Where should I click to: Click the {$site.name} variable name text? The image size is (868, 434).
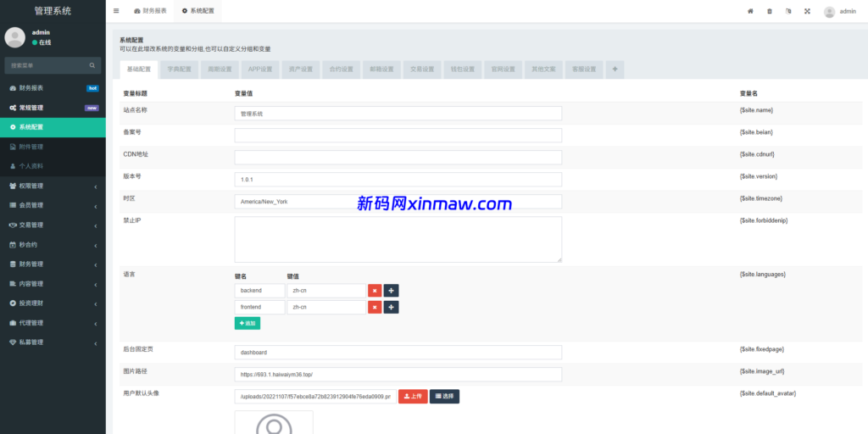(756, 110)
